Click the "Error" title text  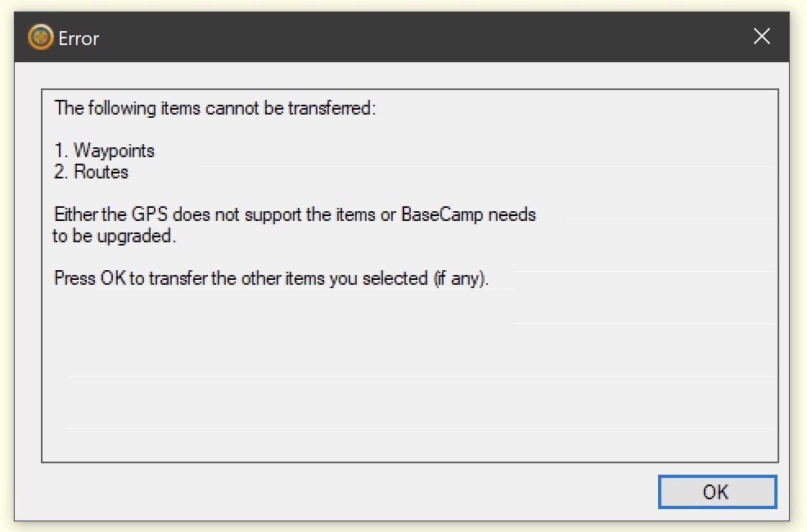tap(79, 38)
